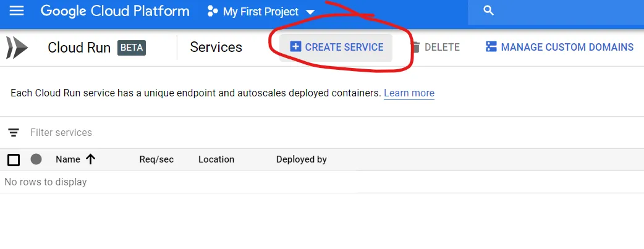Click the project hexagon icon beside My First Project
This screenshot has width=644, height=249.
(x=213, y=12)
